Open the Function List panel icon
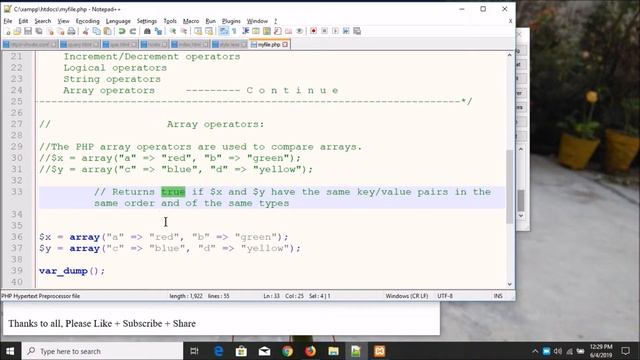The height and width of the screenshot is (360, 640). (278, 31)
